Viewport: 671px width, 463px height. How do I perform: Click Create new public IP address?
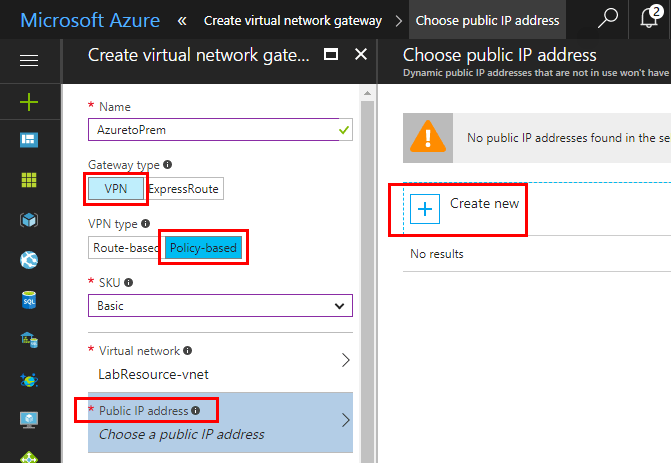tap(466, 207)
